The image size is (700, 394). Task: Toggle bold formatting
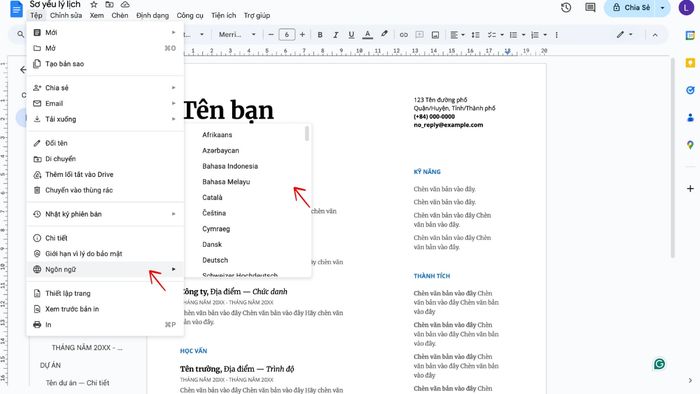pos(320,34)
